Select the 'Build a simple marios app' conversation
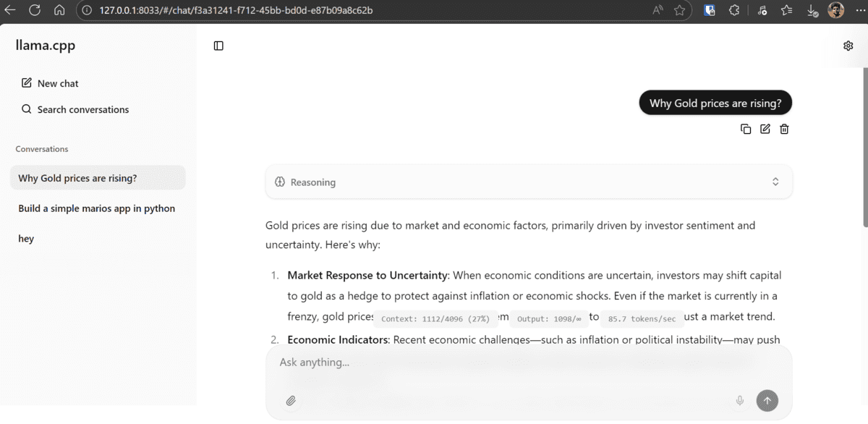The height and width of the screenshot is (424, 868). pyautogui.click(x=96, y=208)
